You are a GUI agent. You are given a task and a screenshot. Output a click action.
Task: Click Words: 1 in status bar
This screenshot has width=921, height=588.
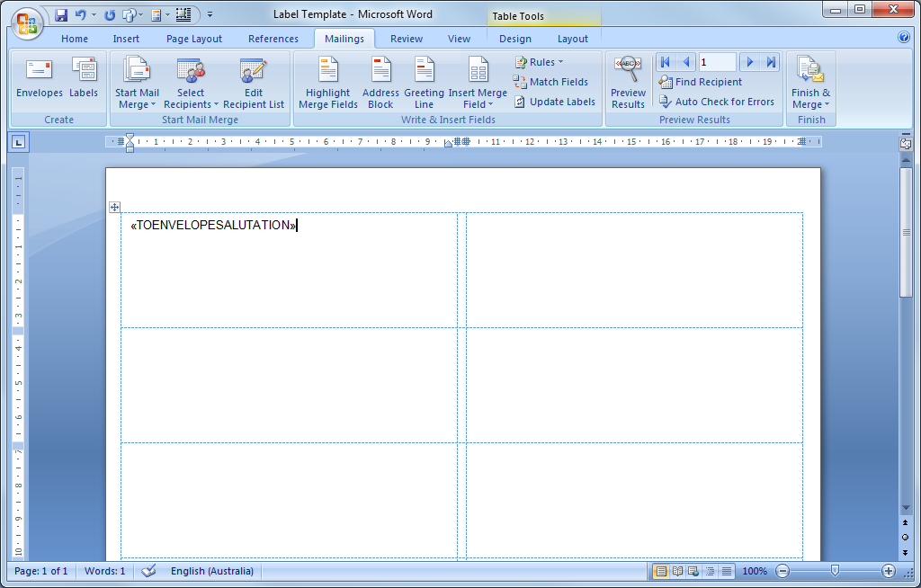click(x=104, y=571)
